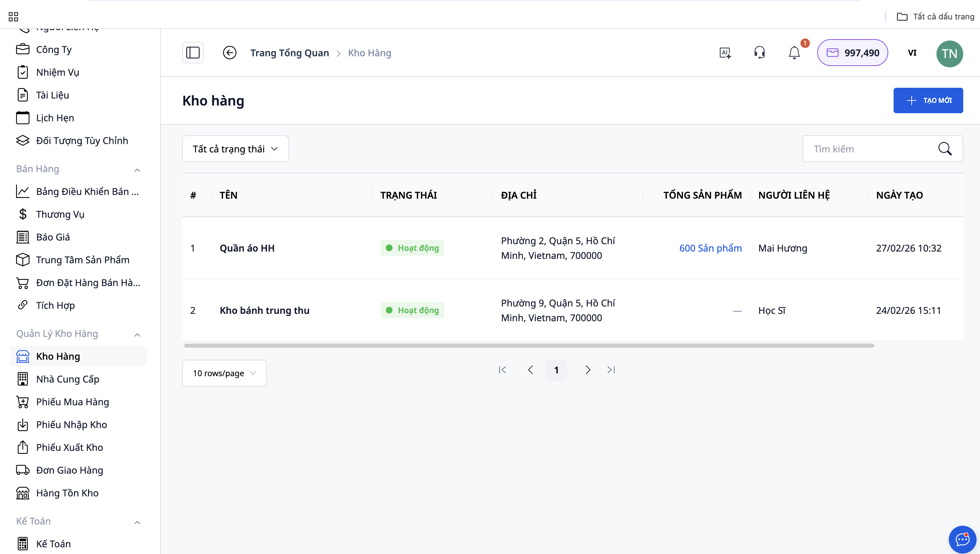980x554 pixels.
Task: Switch language via VI toggle
Action: click(912, 53)
